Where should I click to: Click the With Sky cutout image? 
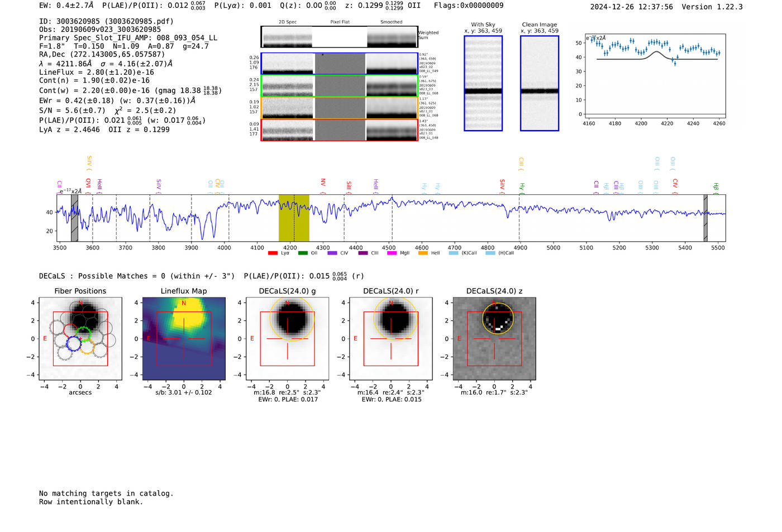tap(483, 83)
